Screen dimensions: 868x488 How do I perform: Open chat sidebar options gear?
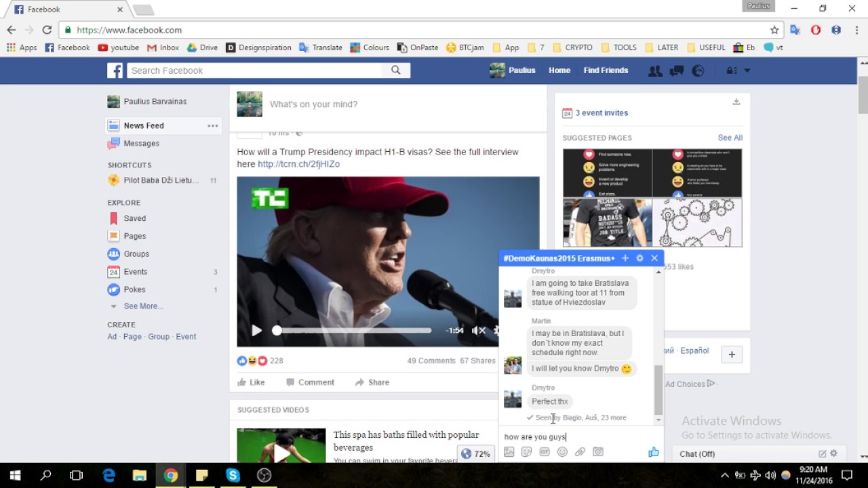tap(834, 454)
